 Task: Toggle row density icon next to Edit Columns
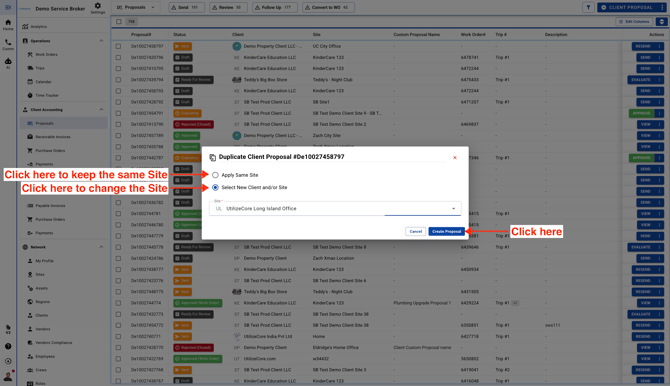[661, 21]
